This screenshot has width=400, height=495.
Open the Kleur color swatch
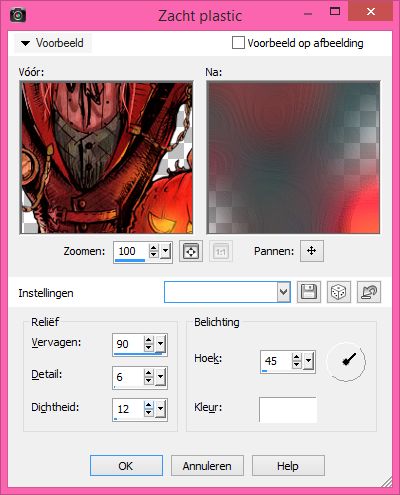click(x=288, y=410)
